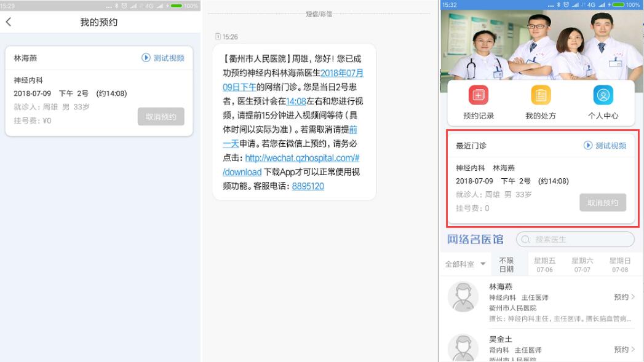Open 吴金土 doctor avatar in list
The image size is (644, 362).
pos(463,348)
